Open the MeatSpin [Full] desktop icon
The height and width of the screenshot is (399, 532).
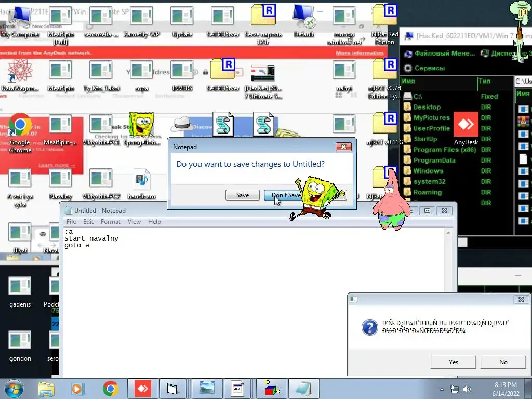tap(61, 25)
